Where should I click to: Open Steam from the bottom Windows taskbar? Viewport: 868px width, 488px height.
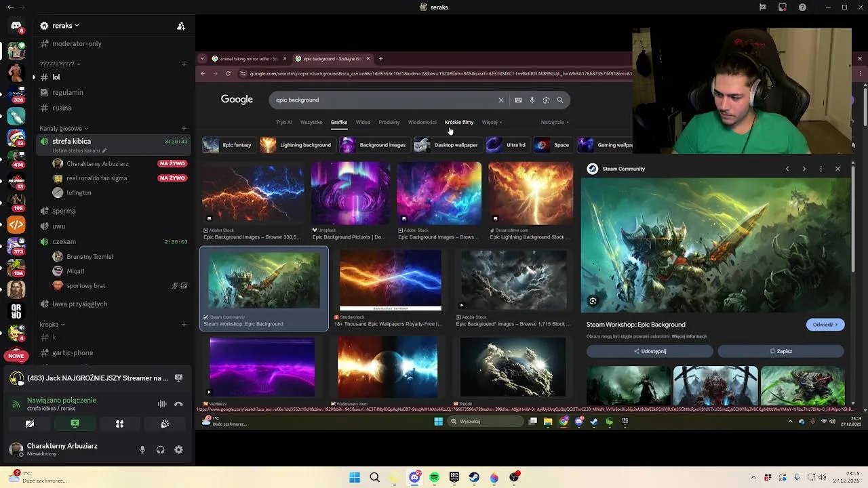pos(474,477)
